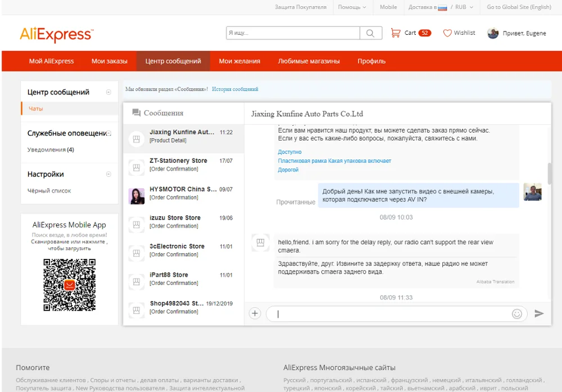The image size is (562, 392).
Task: Click izuzu Store avatar icon
Action: click(137, 225)
